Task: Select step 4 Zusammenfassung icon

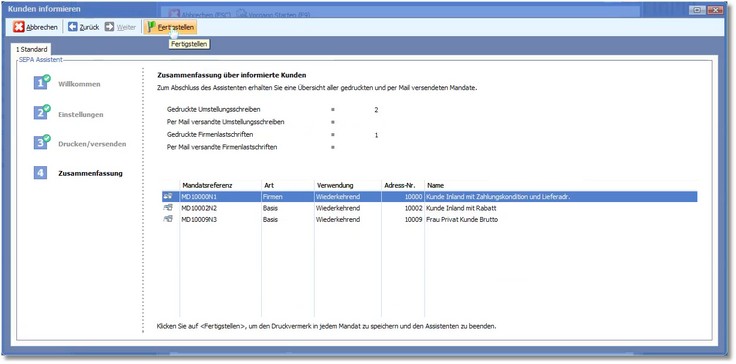Action: point(40,173)
